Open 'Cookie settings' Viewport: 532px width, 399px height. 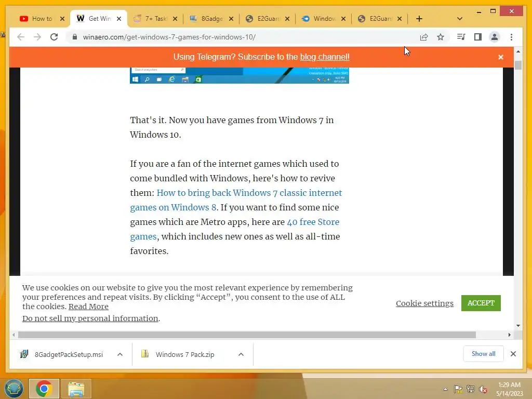424,303
